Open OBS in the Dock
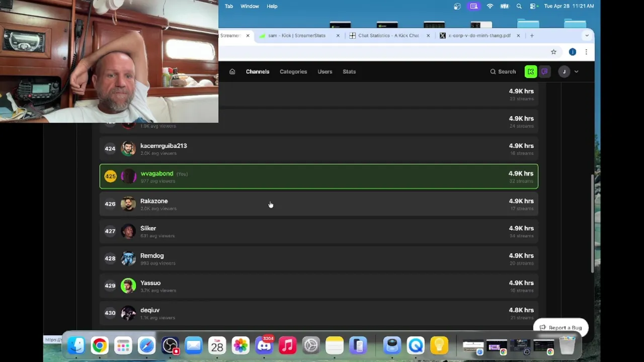Viewport: 644px width, 362px height. [170, 345]
